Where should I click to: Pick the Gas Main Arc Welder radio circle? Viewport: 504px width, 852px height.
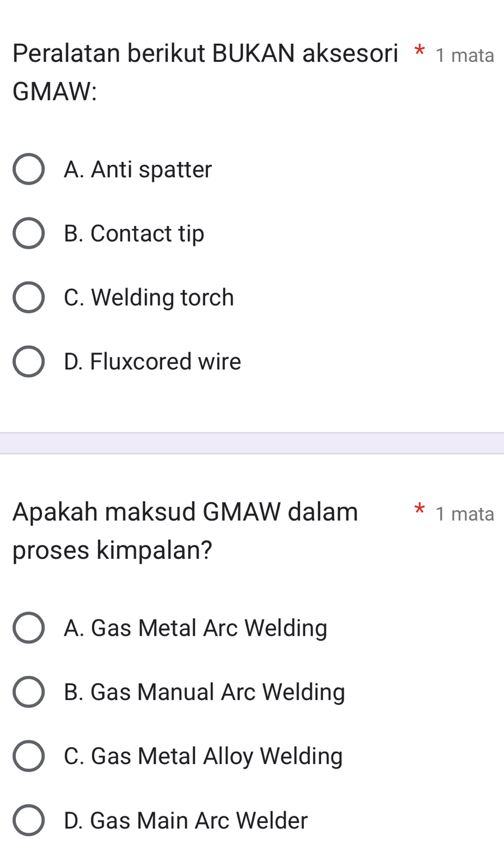click(x=29, y=820)
